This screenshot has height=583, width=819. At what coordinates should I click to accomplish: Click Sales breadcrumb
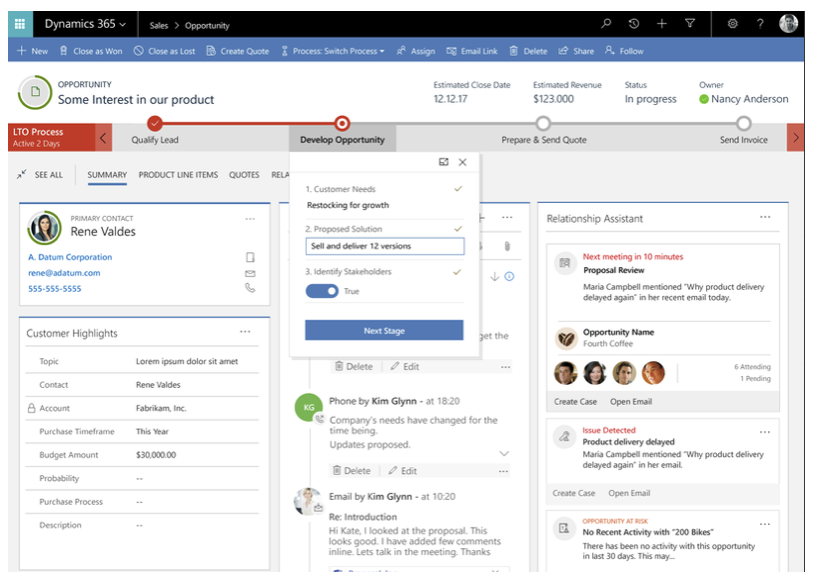click(159, 25)
